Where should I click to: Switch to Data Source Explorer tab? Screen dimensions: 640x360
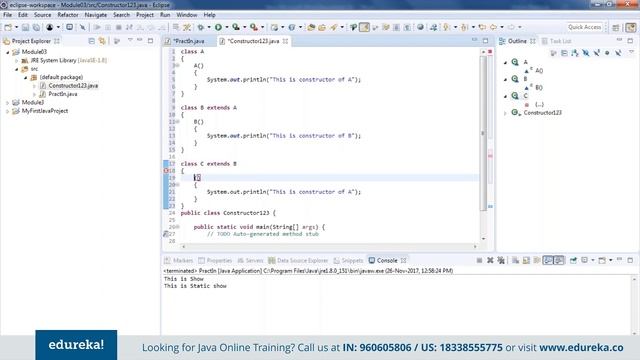[298, 260]
